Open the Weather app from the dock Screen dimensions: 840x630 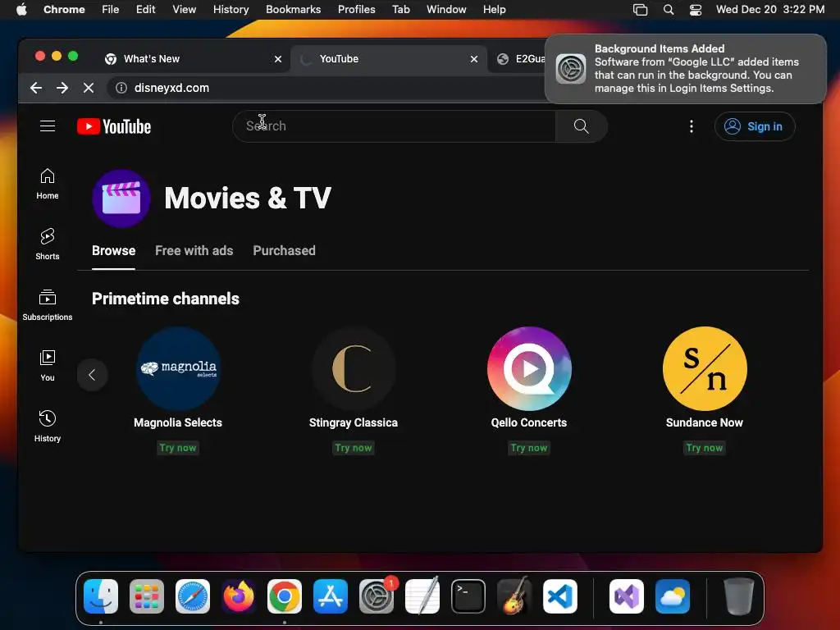tap(673, 596)
